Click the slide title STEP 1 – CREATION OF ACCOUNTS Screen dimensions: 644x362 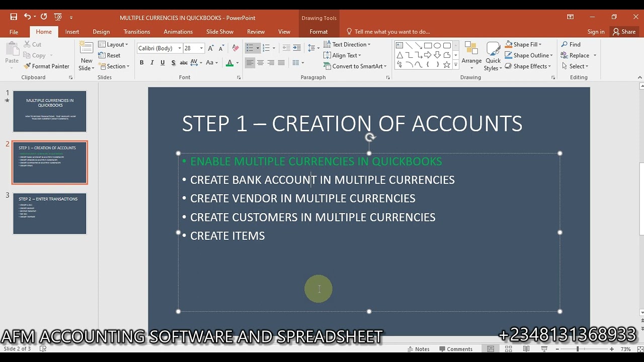click(352, 124)
